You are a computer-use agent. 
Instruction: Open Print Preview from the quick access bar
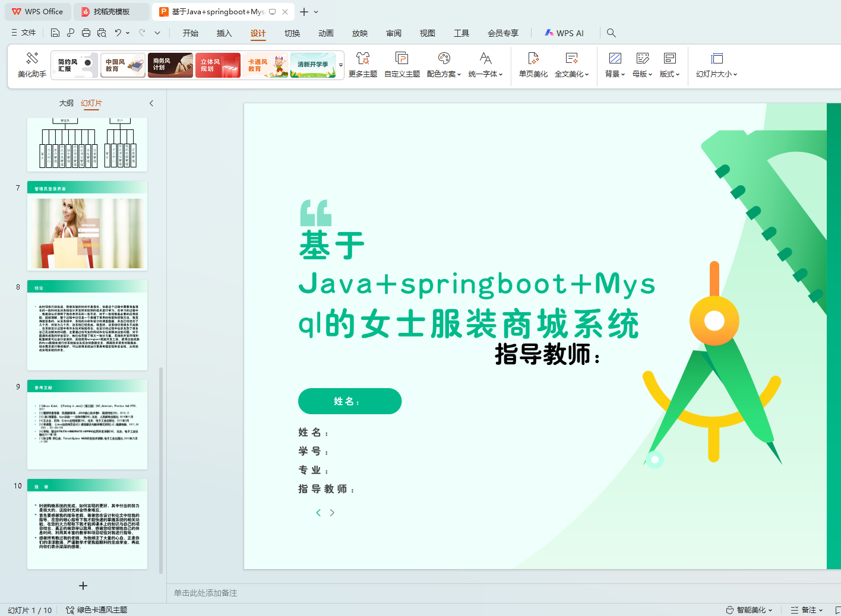click(102, 33)
